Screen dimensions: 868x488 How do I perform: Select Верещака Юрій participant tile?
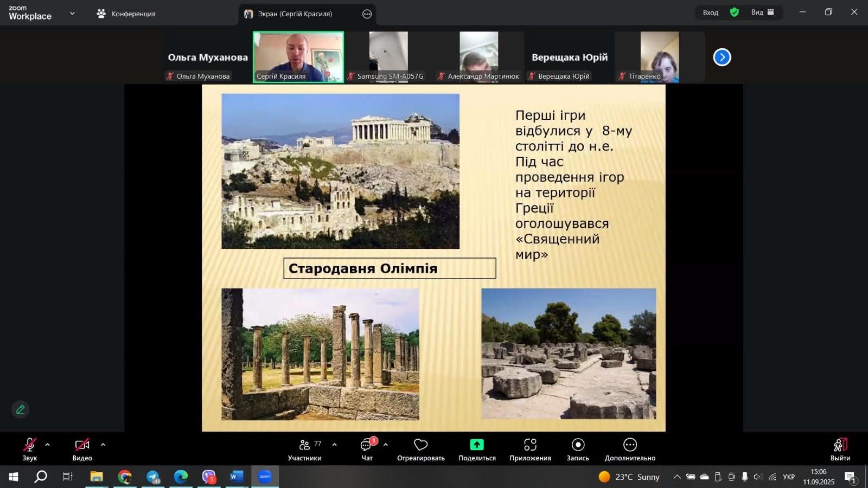(570, 57)
